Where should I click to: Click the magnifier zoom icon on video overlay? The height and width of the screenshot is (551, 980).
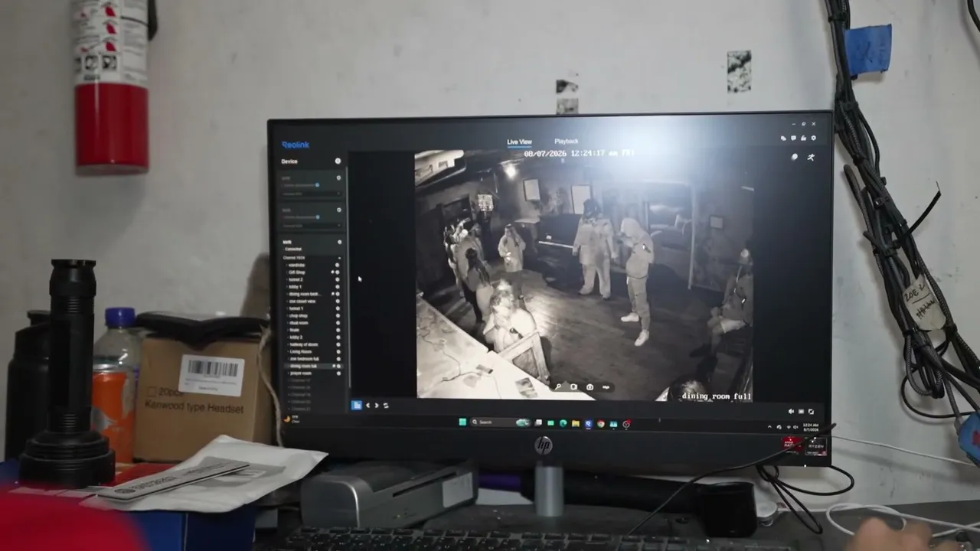coord(558,387)
